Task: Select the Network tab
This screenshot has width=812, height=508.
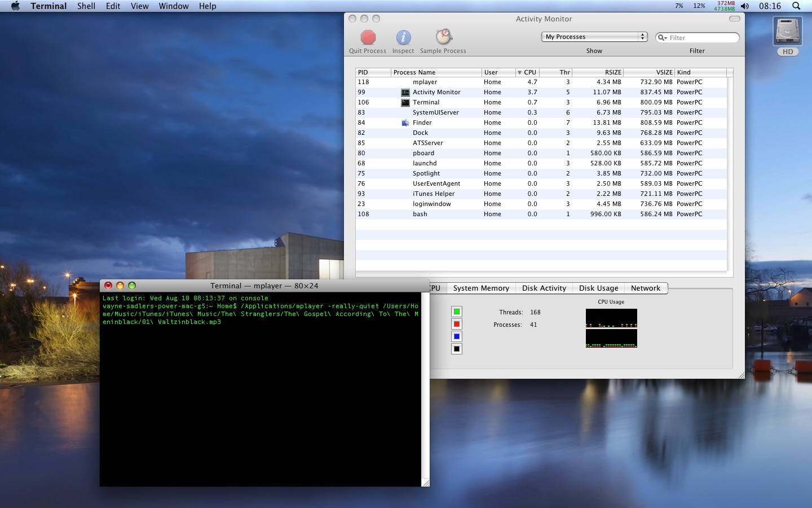Action: click(645, 288)
